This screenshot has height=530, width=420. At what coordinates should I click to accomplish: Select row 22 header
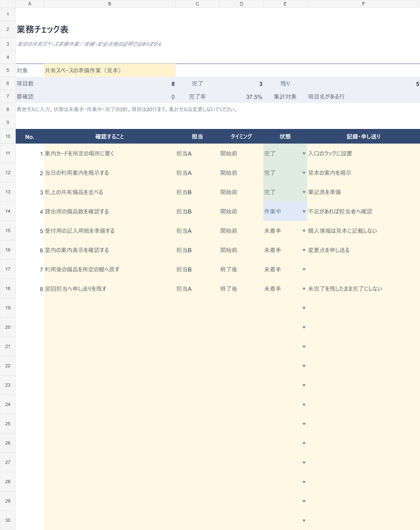(8, 366)
